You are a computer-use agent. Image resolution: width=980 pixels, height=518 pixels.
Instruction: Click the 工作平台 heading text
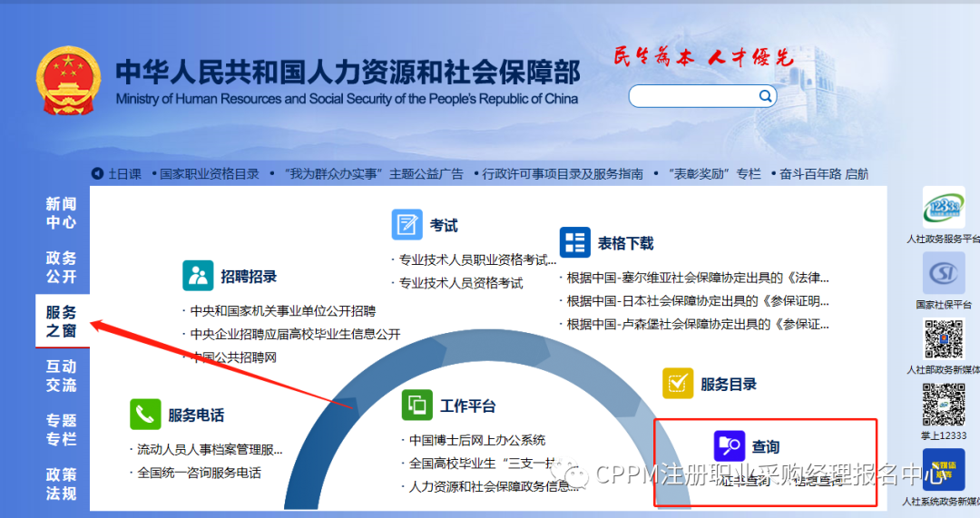tap(467, 406)
